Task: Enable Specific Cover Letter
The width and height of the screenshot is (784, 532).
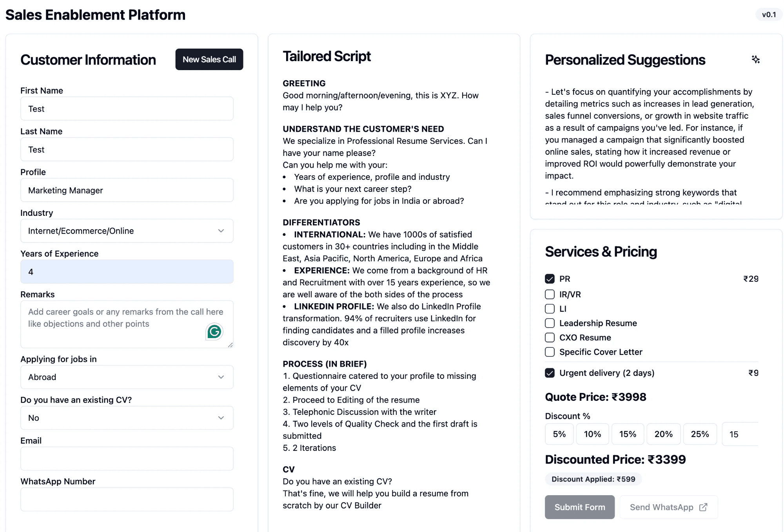Action: click(x=549, y=352)
